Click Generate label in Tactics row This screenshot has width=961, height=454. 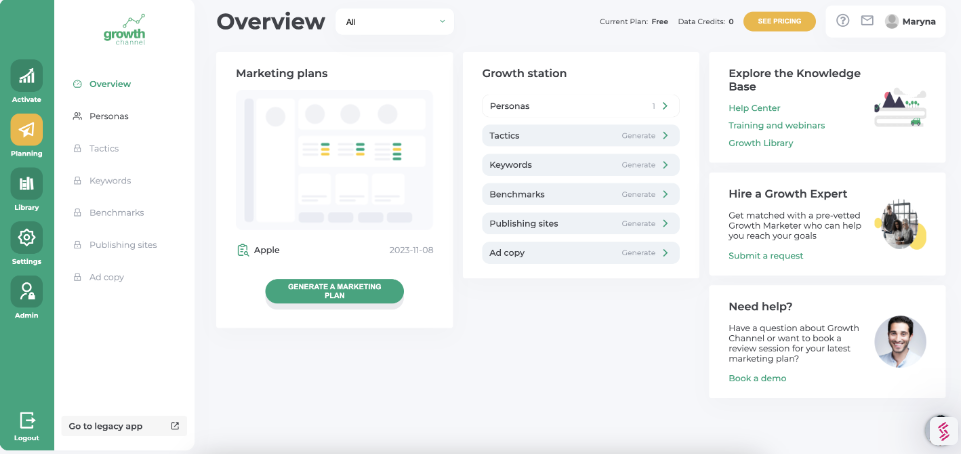[x=639, y=135]
